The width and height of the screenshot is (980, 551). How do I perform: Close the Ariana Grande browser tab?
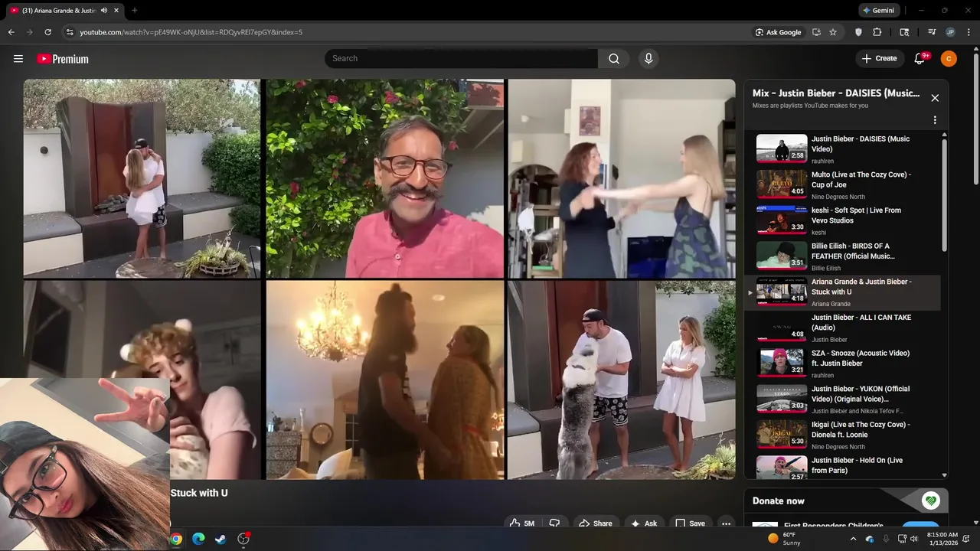pyautogui.click(x=116, y=10)
